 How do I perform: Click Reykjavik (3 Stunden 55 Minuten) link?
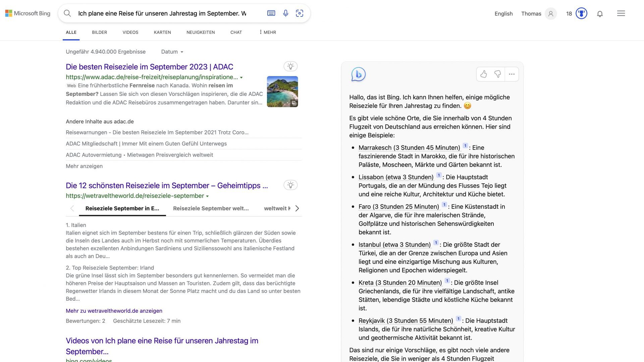coord(406,321)
